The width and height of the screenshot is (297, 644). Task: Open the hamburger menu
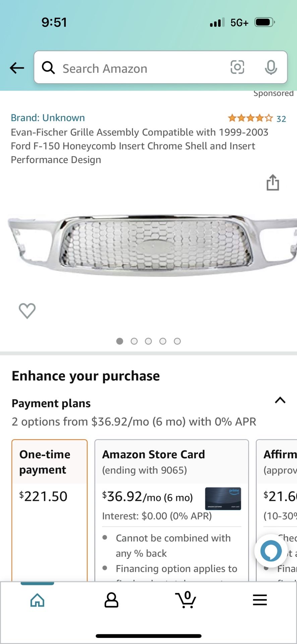click(x=260, y=600)
